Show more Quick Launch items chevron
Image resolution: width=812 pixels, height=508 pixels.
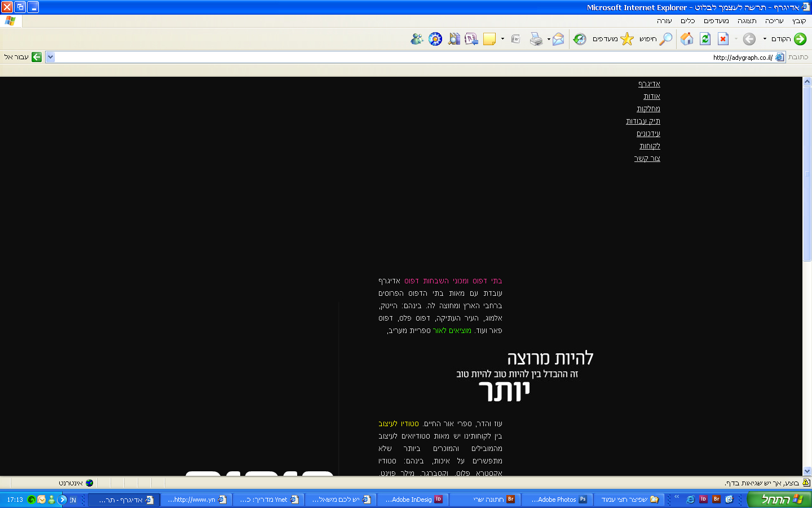coord(677,497)
